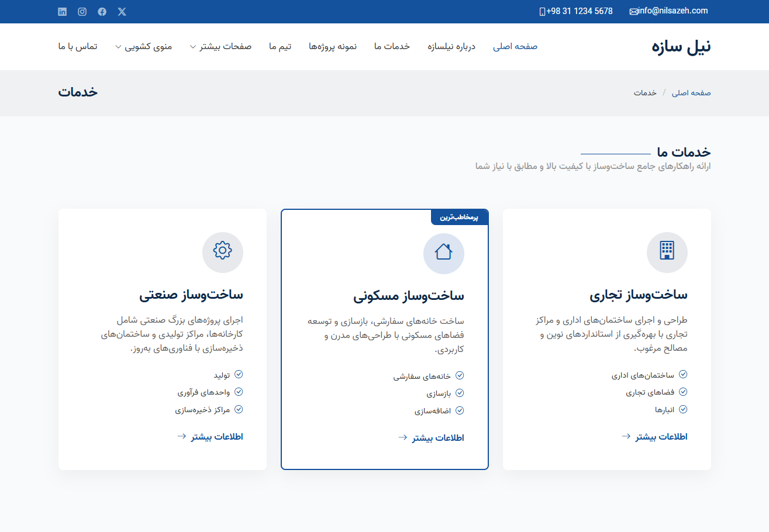The height and width of the screenshot is (532, 769).
Task: Expand the منوی کشویی dropdown menu
Action: 144,47
